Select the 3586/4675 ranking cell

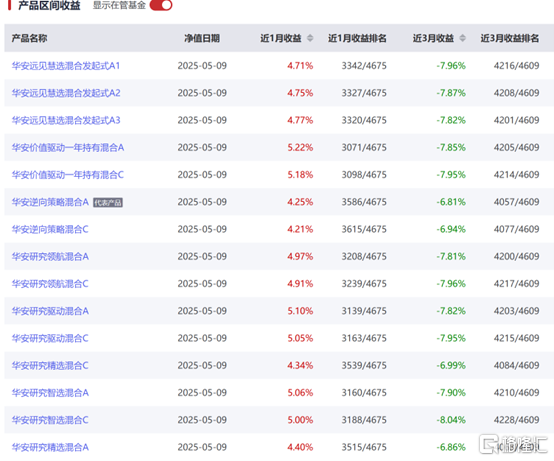[364, 202]
